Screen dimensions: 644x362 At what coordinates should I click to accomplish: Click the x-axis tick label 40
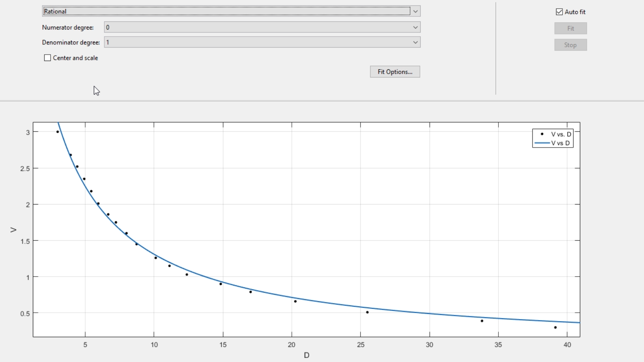(x=567, y=345)
